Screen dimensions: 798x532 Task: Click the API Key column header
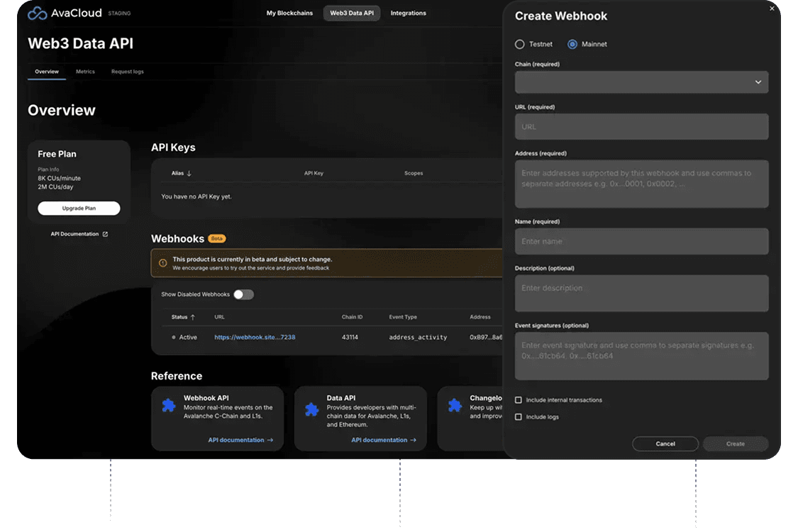[x=314, y=174]
